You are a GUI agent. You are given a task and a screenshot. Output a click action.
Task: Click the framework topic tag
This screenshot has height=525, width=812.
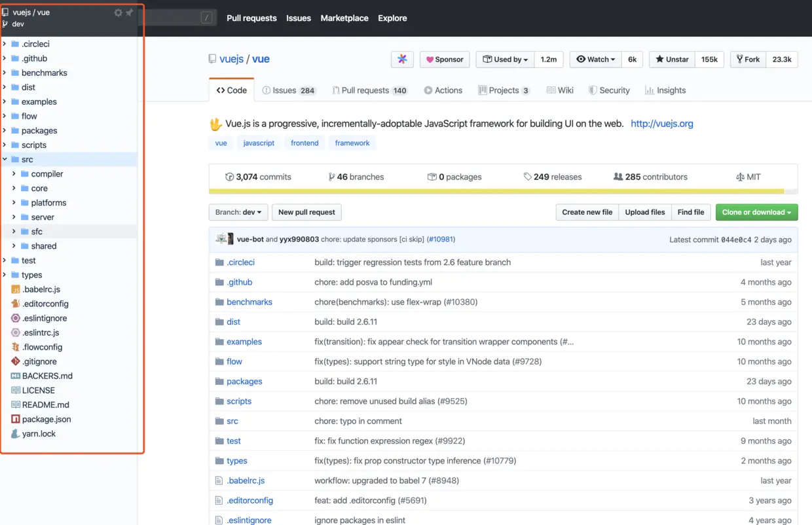[x=352, y=143]
